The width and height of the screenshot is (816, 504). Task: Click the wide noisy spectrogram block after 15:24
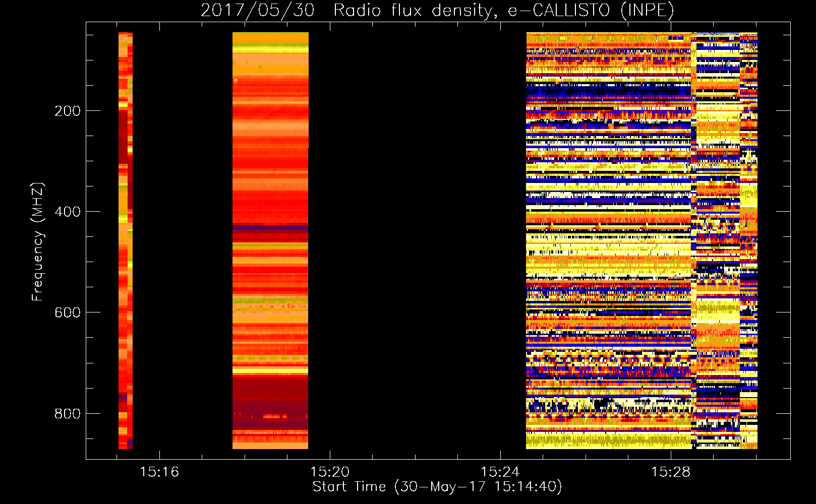(642, 241)
